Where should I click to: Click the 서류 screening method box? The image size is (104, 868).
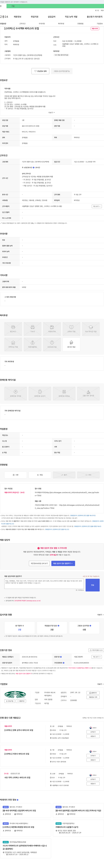[x=15, y=475]
